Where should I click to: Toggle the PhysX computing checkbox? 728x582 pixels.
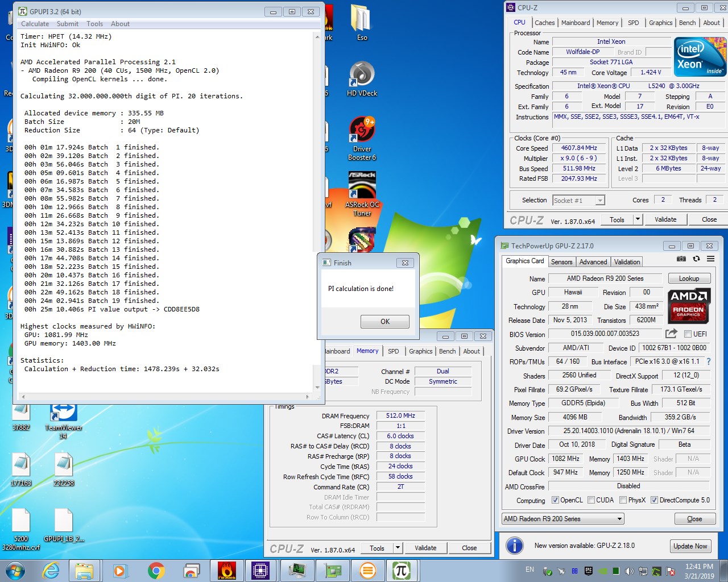click(x=623, y=500)
